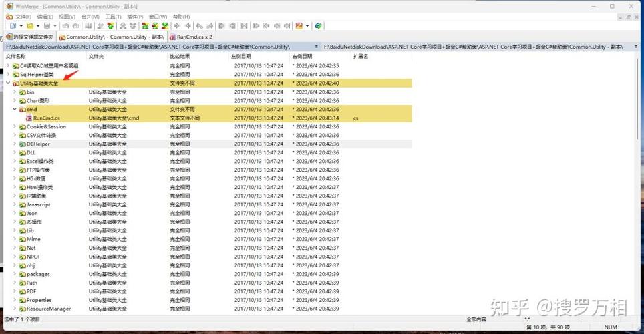Image resolution: width=644 pixels, height=334 pixels.
Task: Open the 工具(T) menu
Action: click(x=113, y=17)
